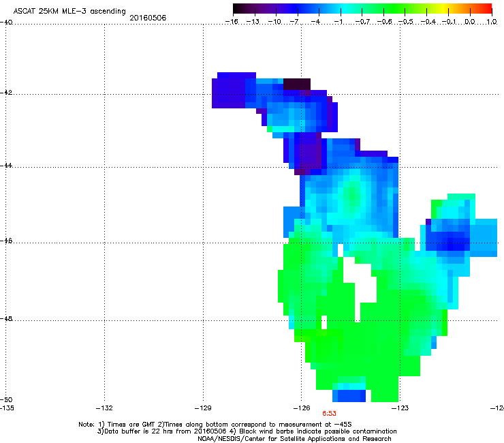Click the latitude axis label -42

click(x=6, y=93)
